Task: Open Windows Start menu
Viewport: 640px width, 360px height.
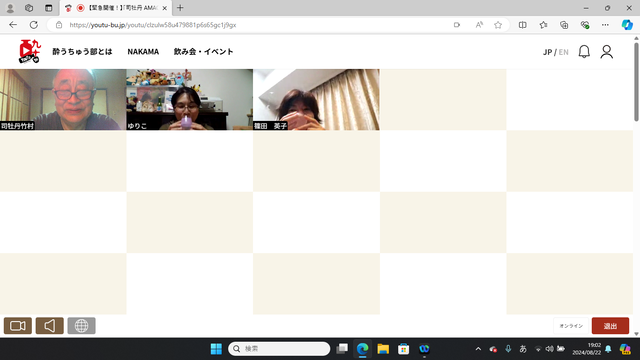Action: (216, 349)
